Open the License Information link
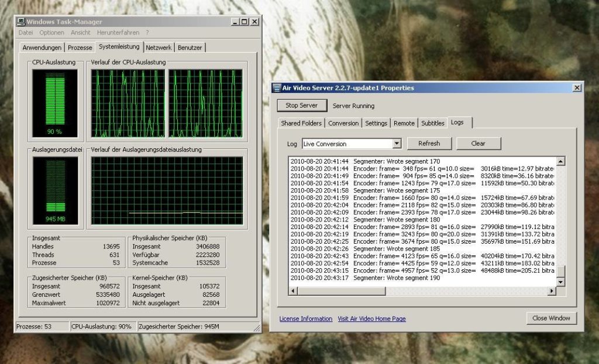The height and width of the screenshot is (364, 599). [305, 318]
